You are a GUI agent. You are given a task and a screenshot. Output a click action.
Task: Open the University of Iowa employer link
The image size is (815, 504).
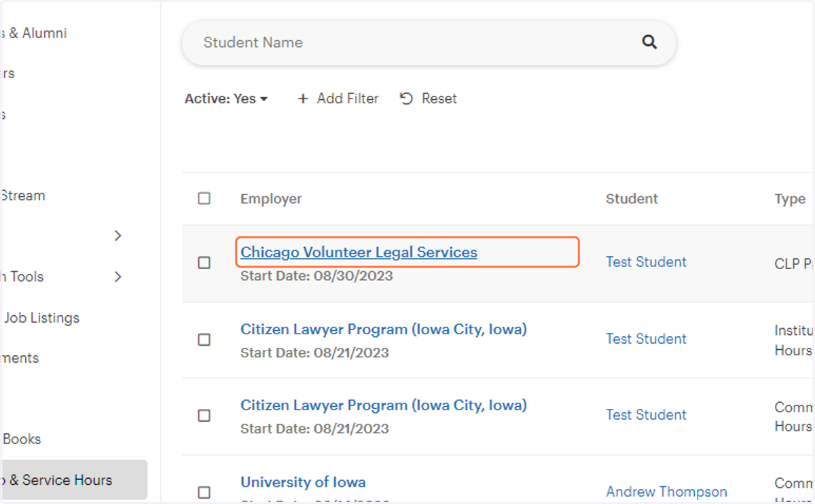pyautogui.click(x=303, y=482)
